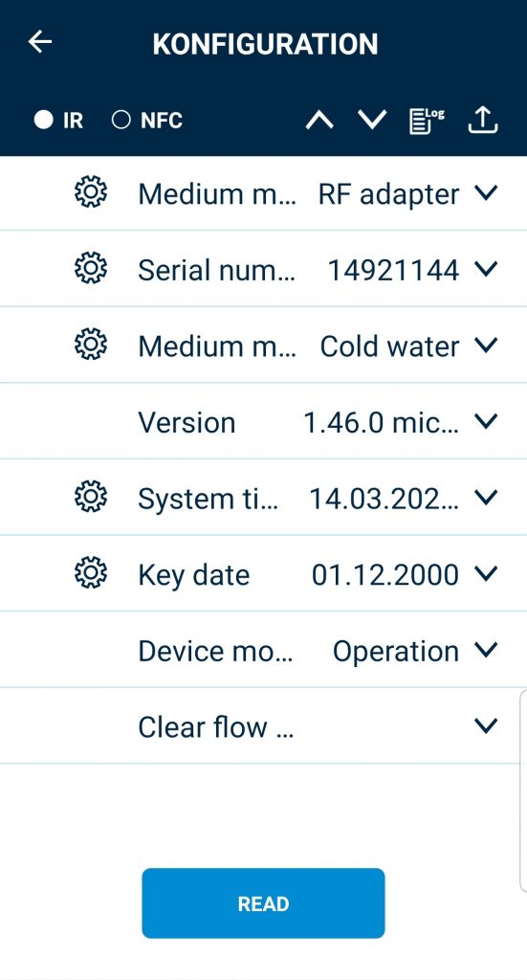Go back using the arrow icon

[x=40, y=42]
